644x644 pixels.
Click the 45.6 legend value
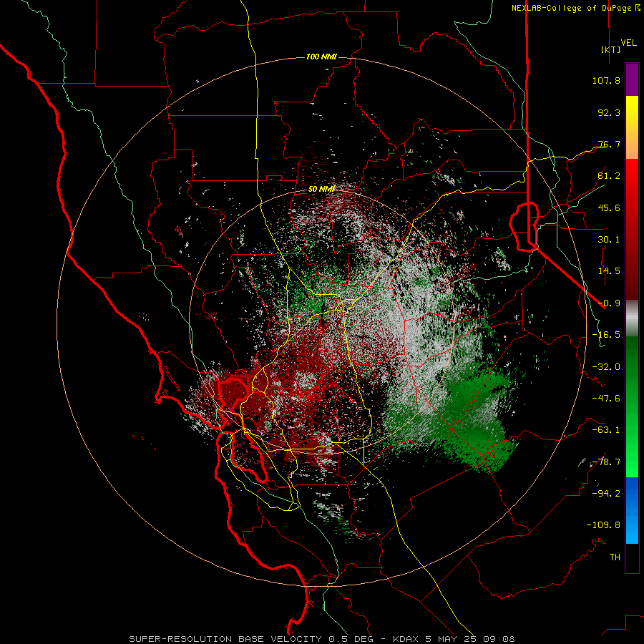pyautogui.click(x=609, y=208)
